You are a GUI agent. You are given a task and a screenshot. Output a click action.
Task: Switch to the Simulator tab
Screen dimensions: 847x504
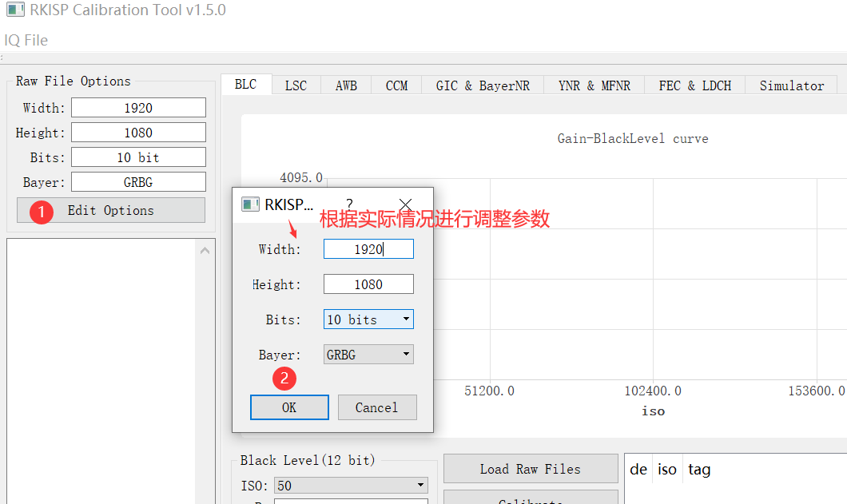(x=791, y=85)
